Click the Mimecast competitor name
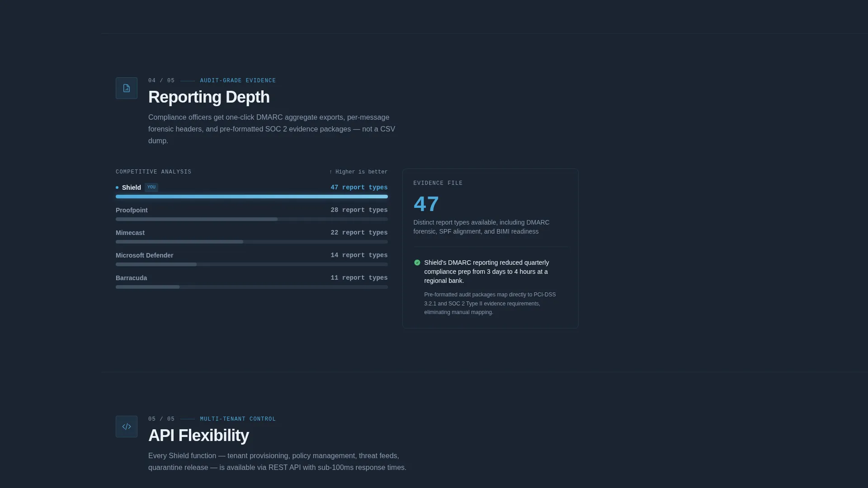 [x=130, y=233]
